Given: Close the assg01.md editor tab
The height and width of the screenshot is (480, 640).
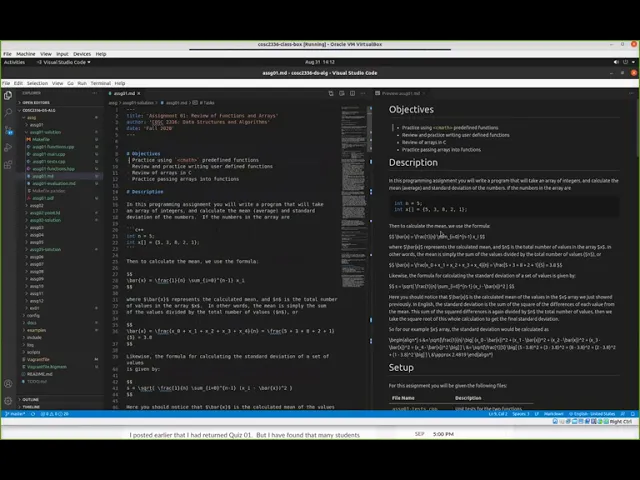Looking at the screenshot, I should point(139,93).
